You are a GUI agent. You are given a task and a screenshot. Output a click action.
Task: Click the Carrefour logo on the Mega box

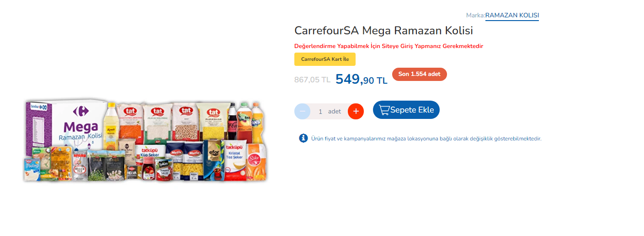[x=81, y=111]
